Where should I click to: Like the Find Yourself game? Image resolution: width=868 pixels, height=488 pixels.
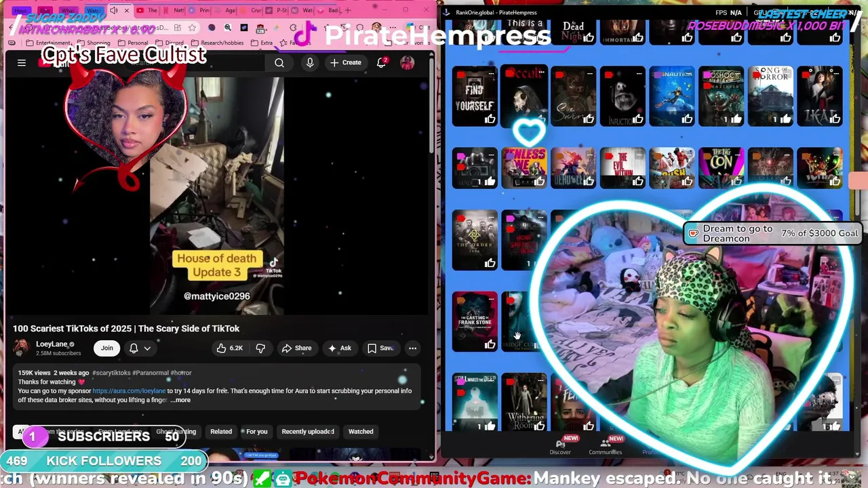490,119
